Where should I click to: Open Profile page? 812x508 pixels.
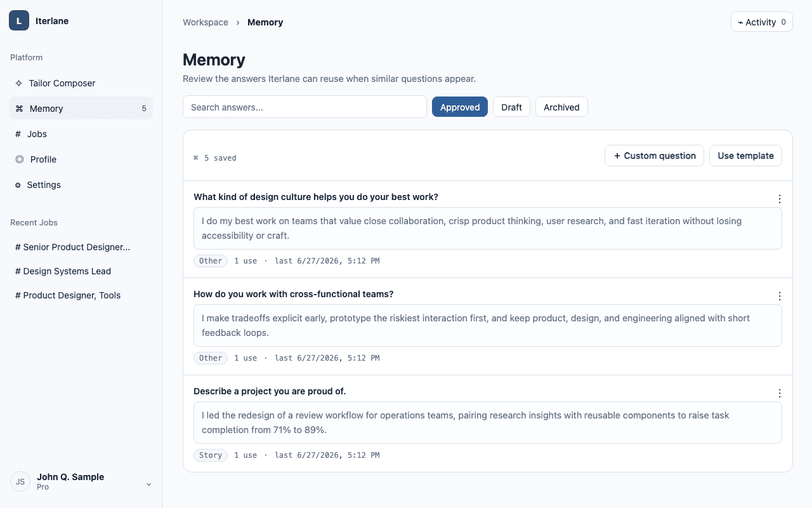(x=81, y=159)
